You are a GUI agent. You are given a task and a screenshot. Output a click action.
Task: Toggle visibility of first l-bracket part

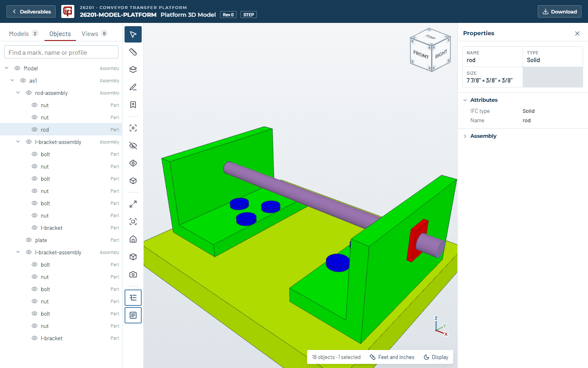pyautogui.click(x=35, y=228)
